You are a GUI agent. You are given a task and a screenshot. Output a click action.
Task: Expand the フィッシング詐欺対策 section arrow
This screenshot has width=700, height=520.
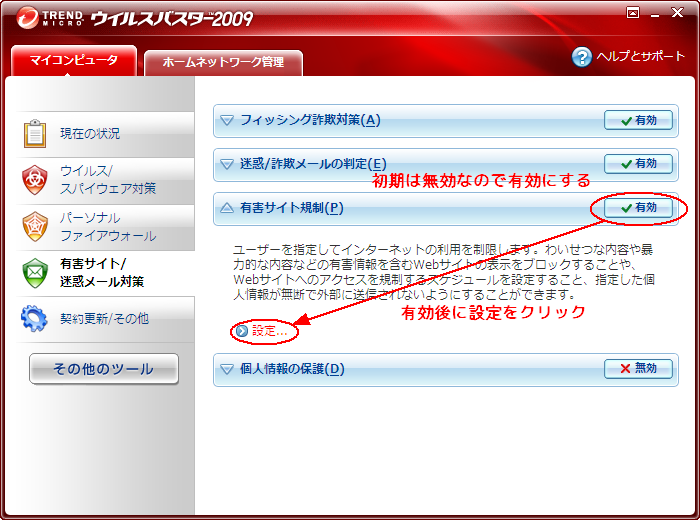[x=227, y=120]
